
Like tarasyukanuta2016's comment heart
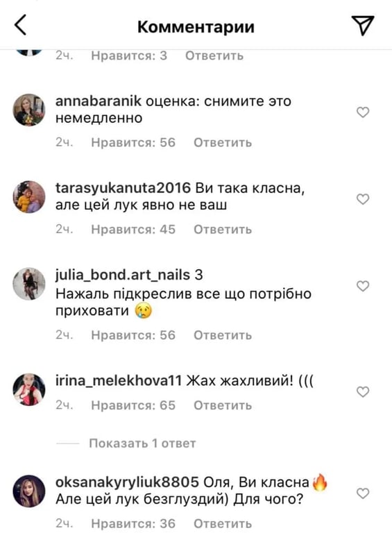click(x=363, y=199)
